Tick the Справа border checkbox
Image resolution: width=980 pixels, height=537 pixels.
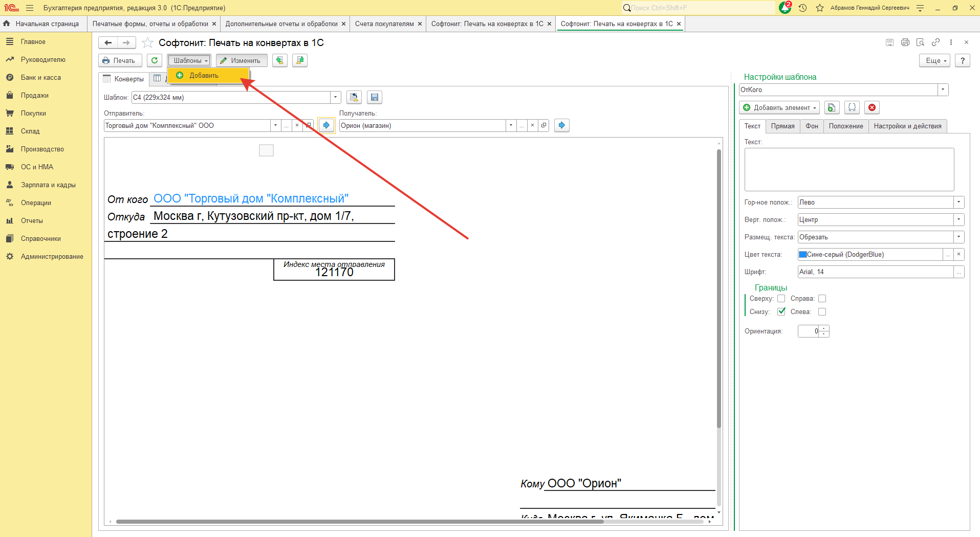coord(822,299)
